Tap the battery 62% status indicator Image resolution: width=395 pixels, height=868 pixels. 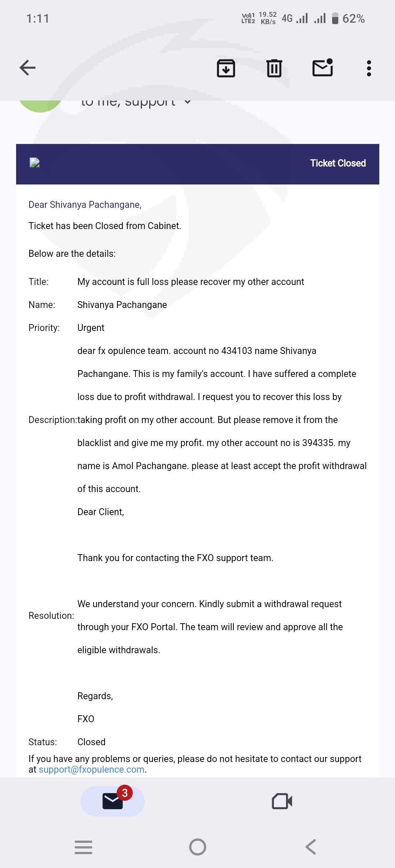pyautogui.click(x=348, y=18)
